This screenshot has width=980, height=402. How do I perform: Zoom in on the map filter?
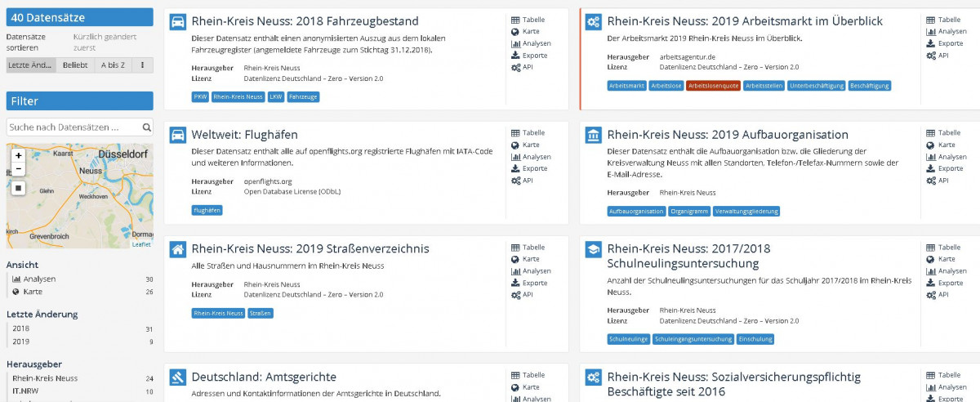[19, 155]
